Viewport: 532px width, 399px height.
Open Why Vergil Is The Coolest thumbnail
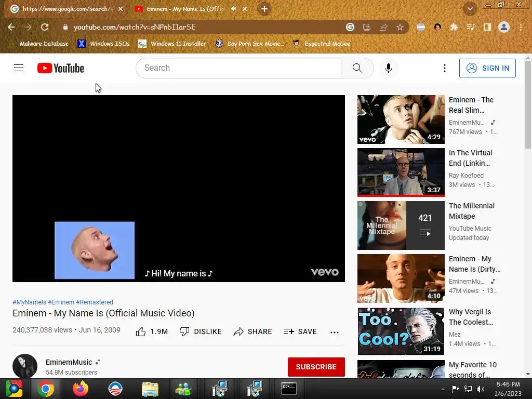[x=401, y=331]
